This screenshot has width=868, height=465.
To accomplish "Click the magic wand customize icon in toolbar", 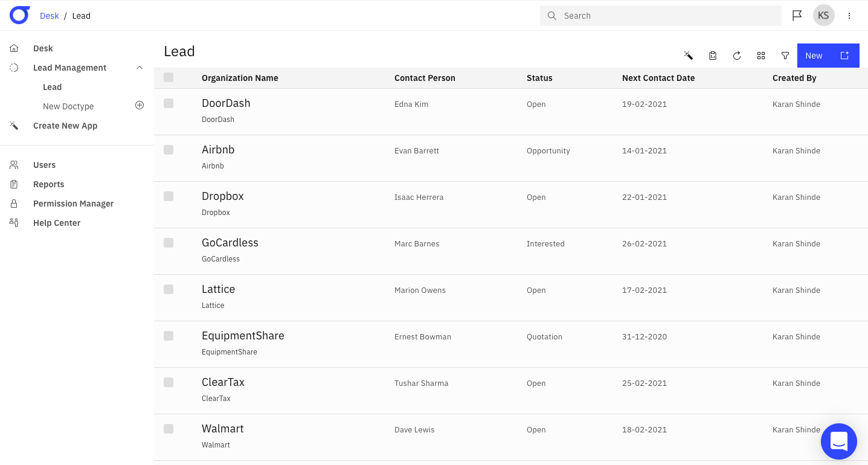I will 689,56.
